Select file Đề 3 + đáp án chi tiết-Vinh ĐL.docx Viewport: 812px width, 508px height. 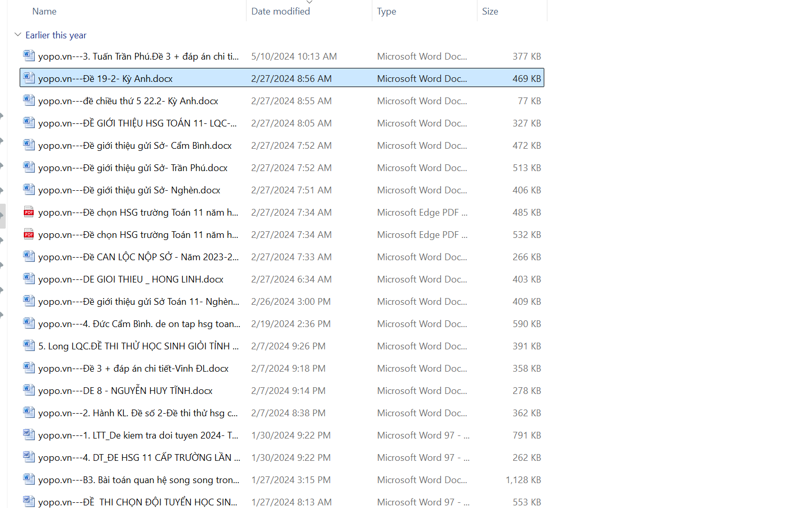133,369
